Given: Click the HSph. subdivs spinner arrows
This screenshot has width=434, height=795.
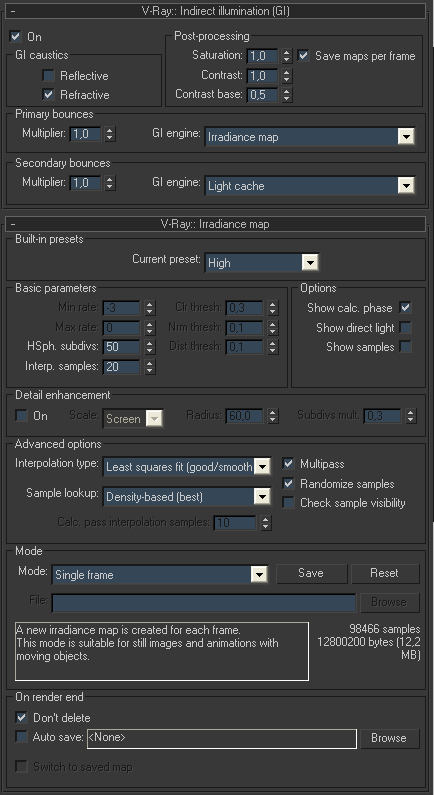Looking at the screenshot, I should click(150, 347).
